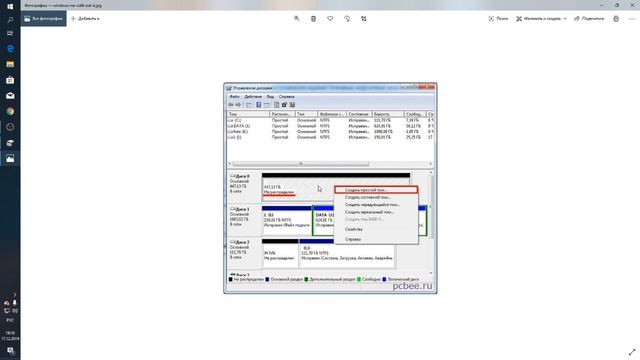Click the Добавить в button
This screenshot has height=360, width=640.
[x=85, y=19]
